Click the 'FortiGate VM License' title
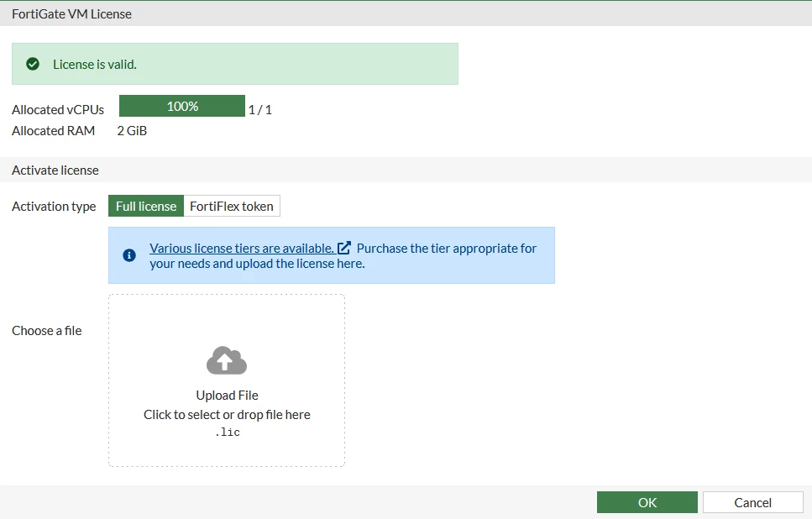 coord(71,14)
